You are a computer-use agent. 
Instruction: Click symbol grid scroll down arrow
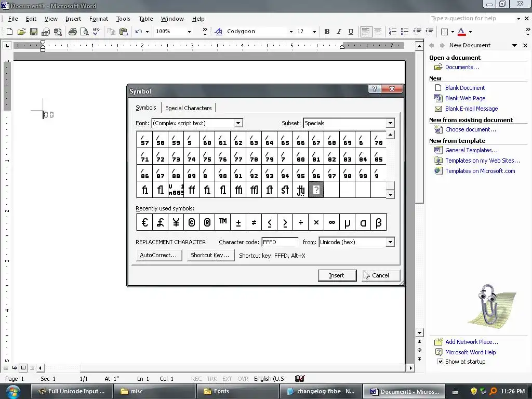[x=390, y=194]
